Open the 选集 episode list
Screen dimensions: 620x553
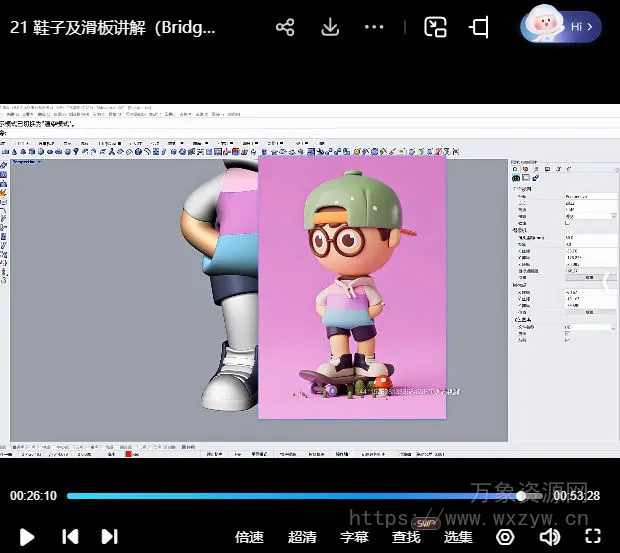(458, 537)
